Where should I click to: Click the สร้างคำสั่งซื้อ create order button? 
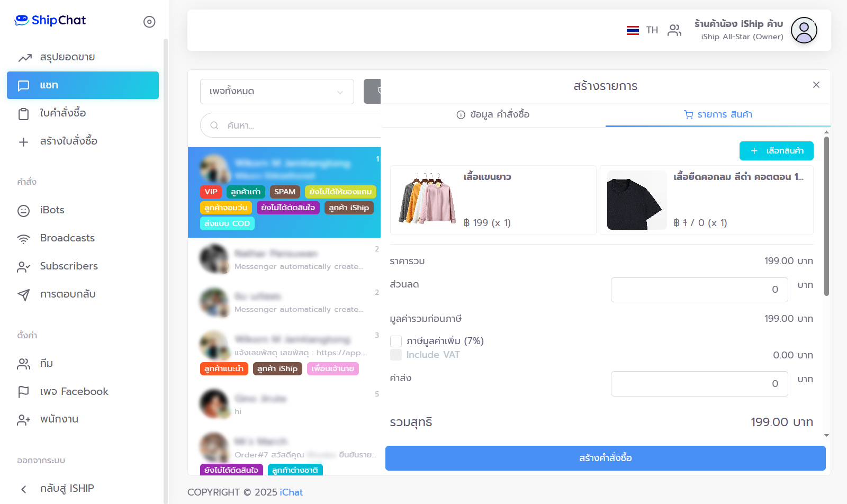[606, 458]
